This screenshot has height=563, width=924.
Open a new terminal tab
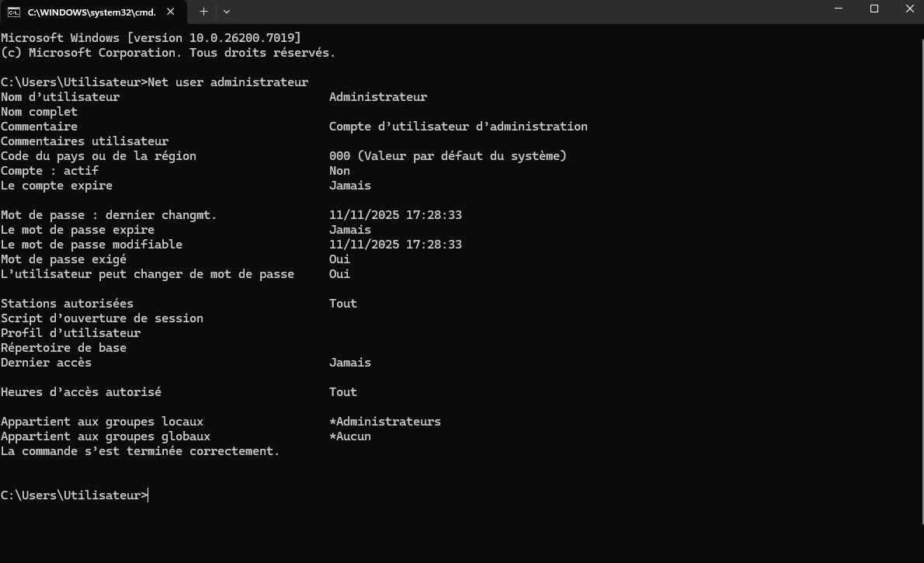tap(203, 11)
